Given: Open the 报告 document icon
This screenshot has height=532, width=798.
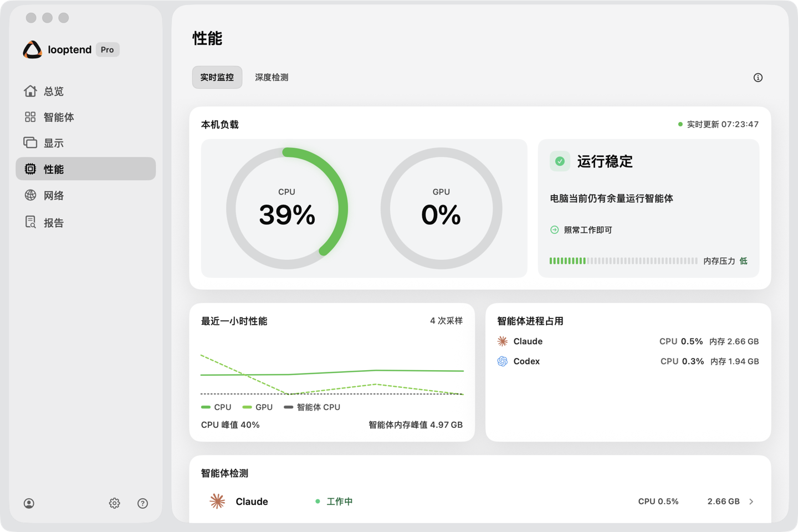Looking at the screenshot, I should point(30,222).
